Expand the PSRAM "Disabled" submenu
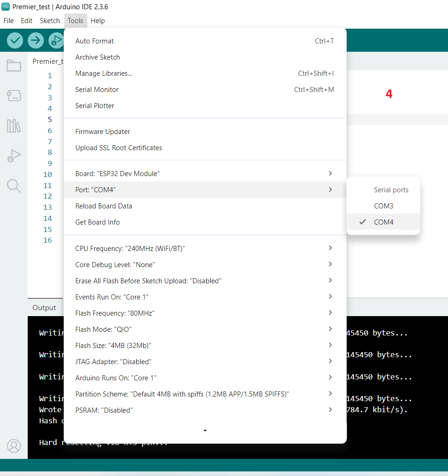 pyautogui.click(x=205, y=410)
